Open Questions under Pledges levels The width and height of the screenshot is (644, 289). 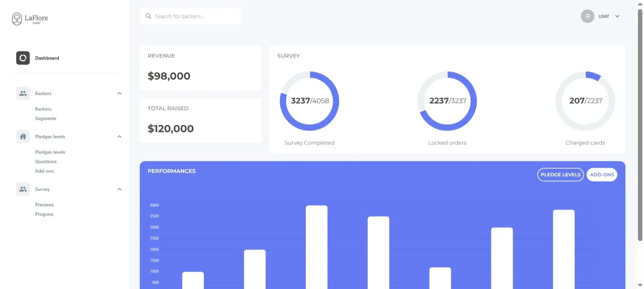tap(46, 162)
